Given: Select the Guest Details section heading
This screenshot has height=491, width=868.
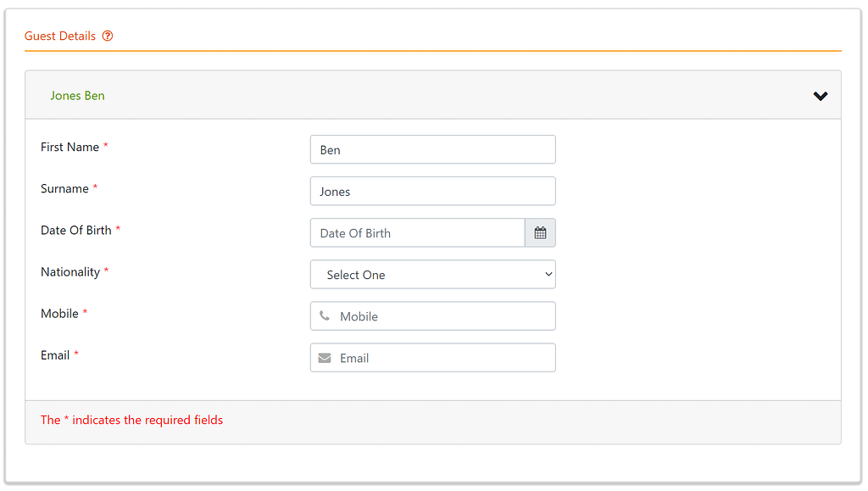Looking at the screenshot, I should pos(60,36).
